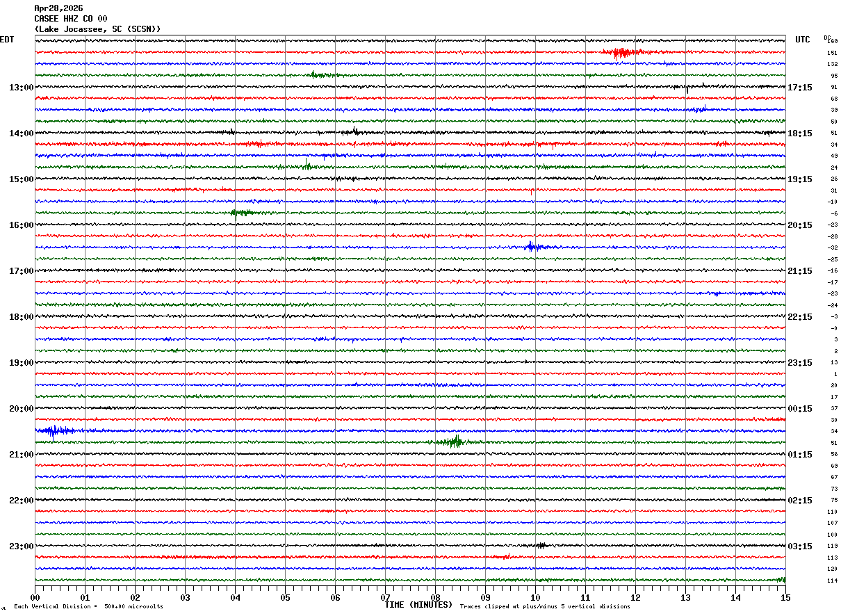Click the 22:15 UTC time label
This screenshot has width=841, height=616.
799,317
